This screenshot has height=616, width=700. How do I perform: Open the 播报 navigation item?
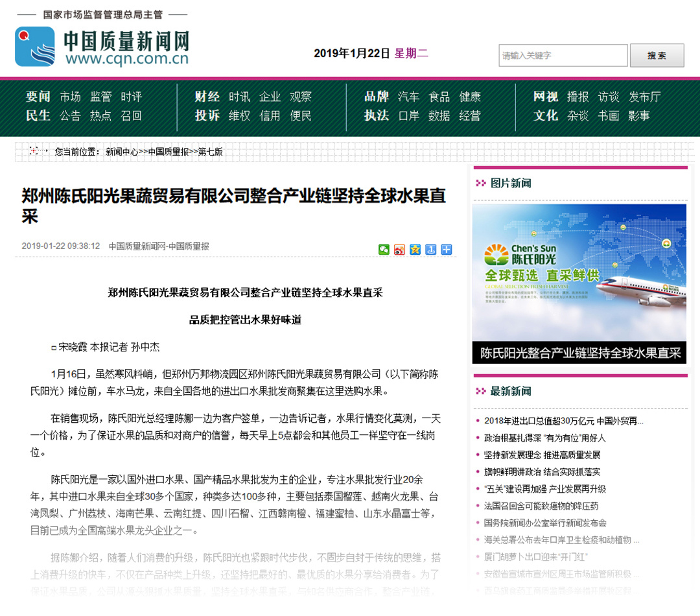coord(578,97)
